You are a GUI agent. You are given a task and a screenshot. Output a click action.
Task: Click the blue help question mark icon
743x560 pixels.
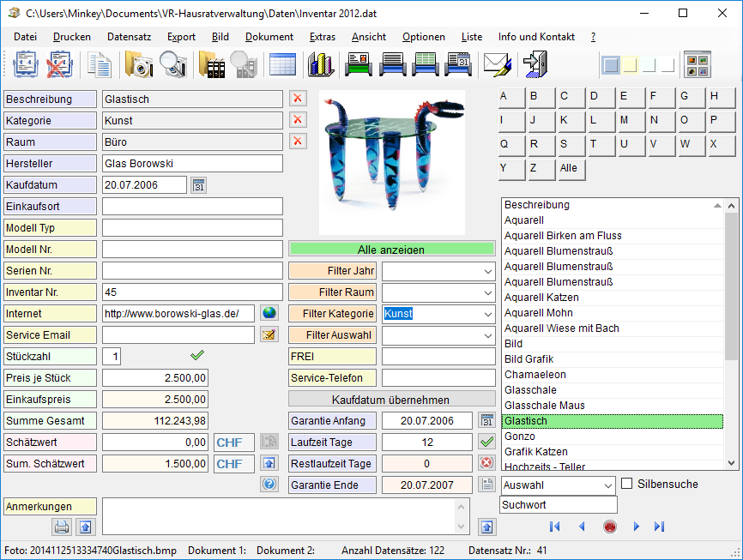(x=269, y=485)
